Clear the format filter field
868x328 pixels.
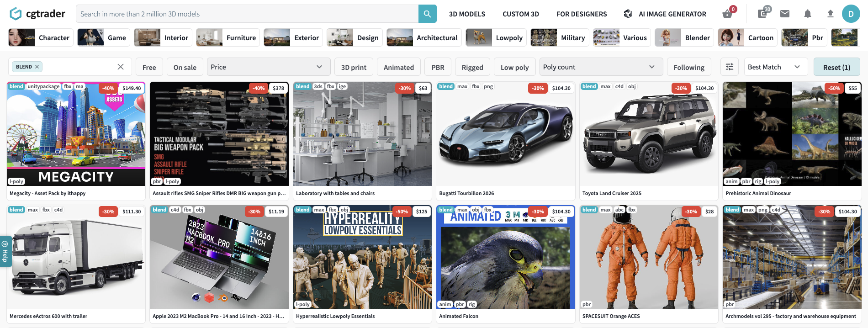tap(121, 67)
